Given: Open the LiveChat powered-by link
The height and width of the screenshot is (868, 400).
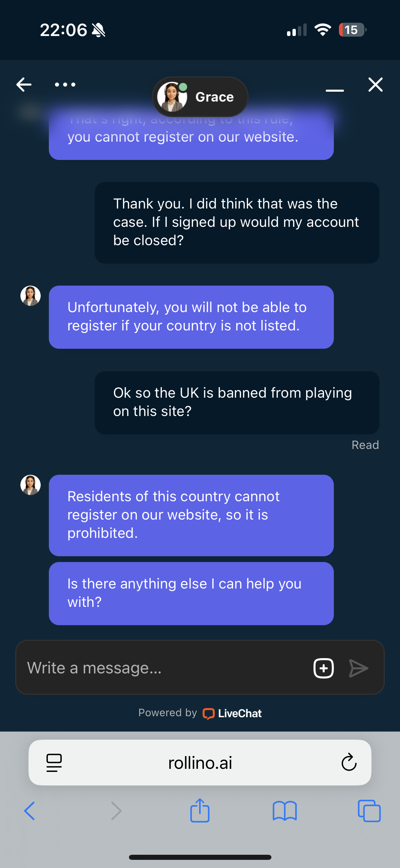Looking at the screenshot, I should [232, 713].
